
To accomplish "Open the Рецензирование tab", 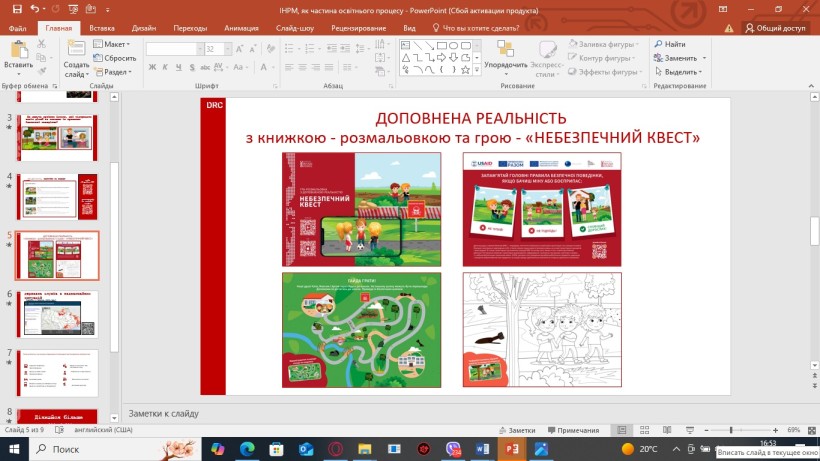I will coord(358,28).
